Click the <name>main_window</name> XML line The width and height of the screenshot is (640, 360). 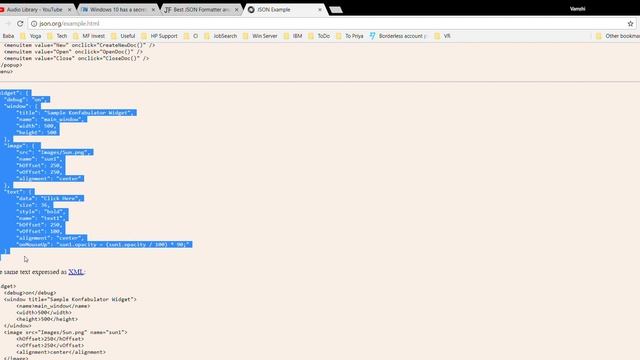[53, 306]
